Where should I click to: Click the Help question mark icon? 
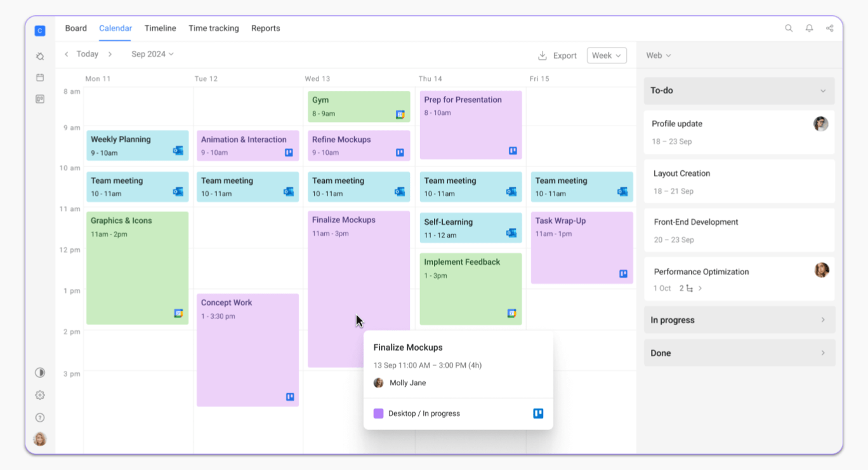tap(39, 417)
